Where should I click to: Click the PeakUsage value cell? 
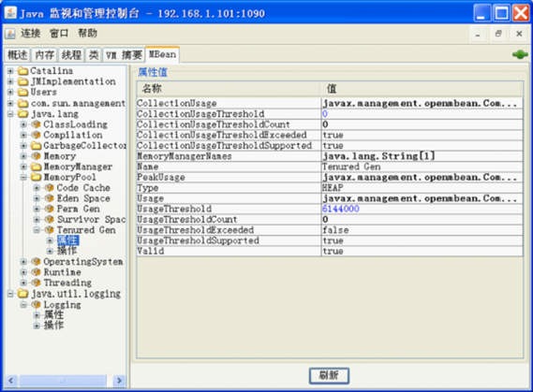click(422, 177)
